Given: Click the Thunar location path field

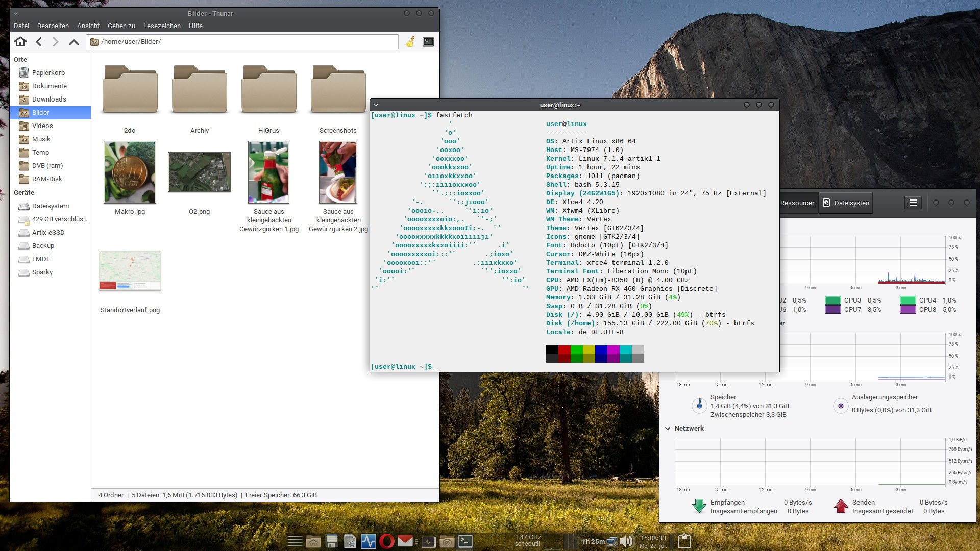Looking at the screenshot, I should [242, 42].
